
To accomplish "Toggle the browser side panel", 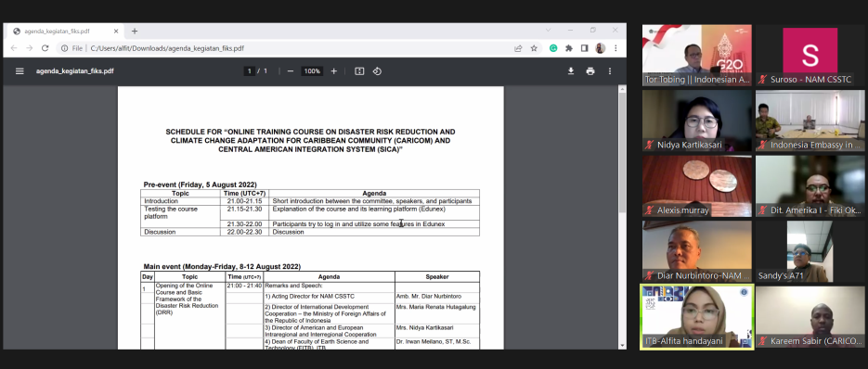I will [584, 48].
